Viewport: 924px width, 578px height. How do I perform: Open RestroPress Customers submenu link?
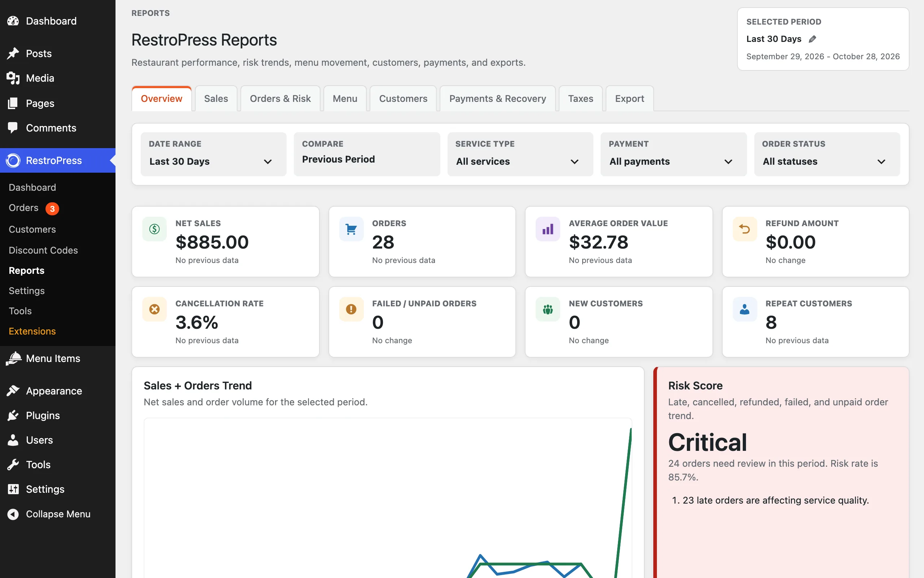point(32,229)
